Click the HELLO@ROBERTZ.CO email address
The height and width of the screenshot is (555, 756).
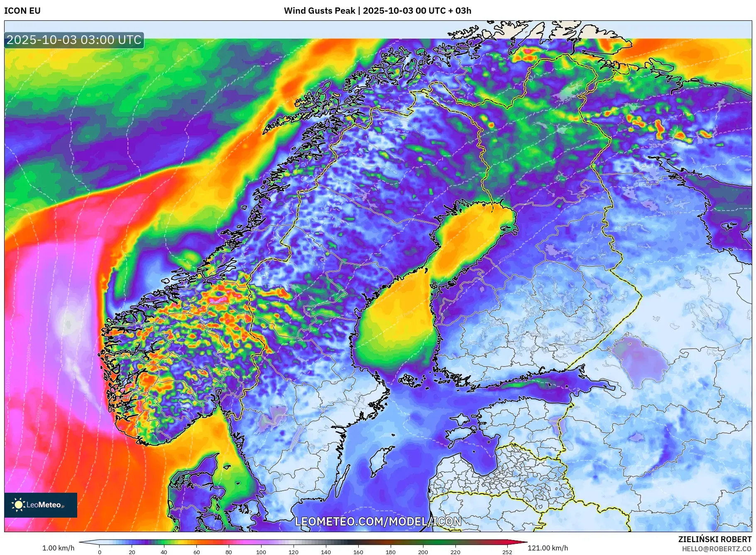(716, 549)
